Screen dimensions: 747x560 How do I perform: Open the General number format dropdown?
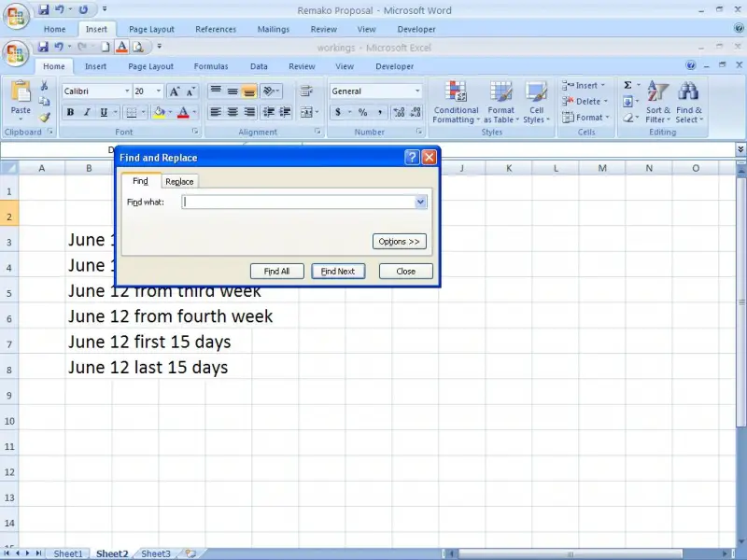pos(417,91)
